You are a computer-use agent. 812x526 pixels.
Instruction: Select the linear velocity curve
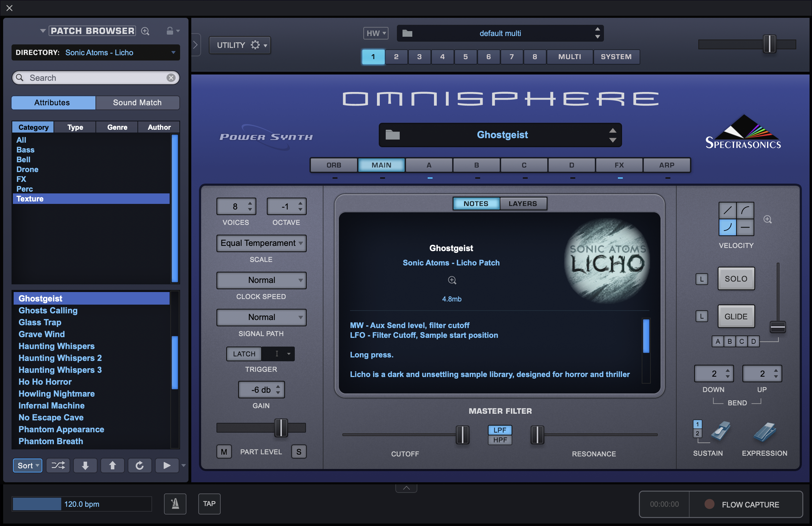[728, 211]
